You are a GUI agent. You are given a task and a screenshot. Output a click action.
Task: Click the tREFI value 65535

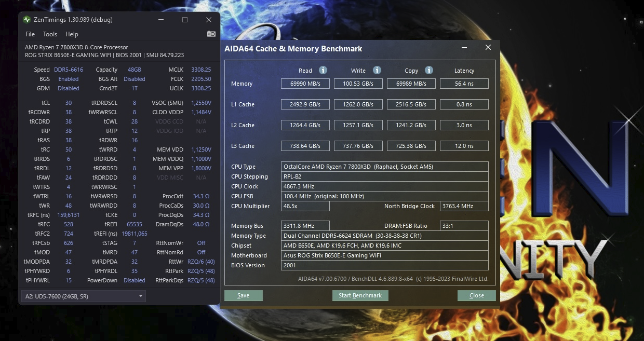[135, 224]
